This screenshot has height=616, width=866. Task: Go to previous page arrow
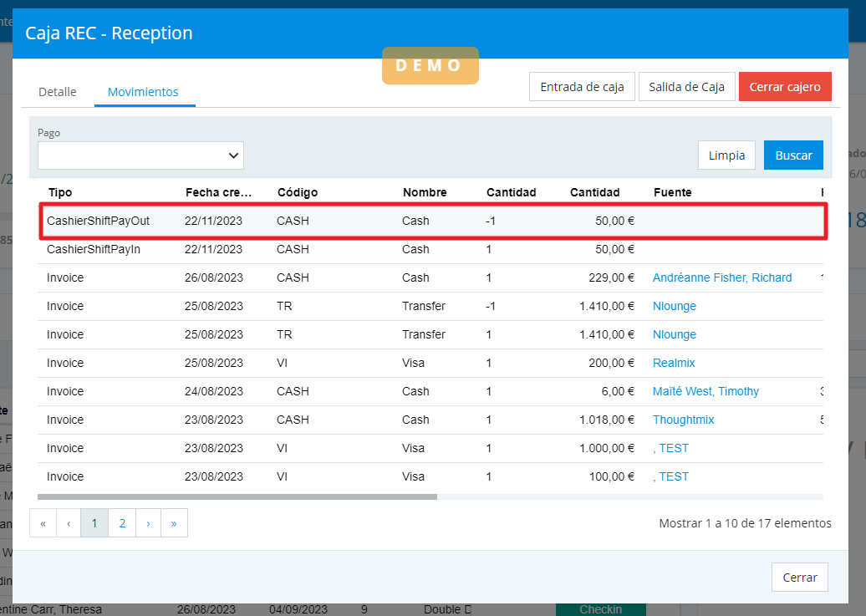68,523
